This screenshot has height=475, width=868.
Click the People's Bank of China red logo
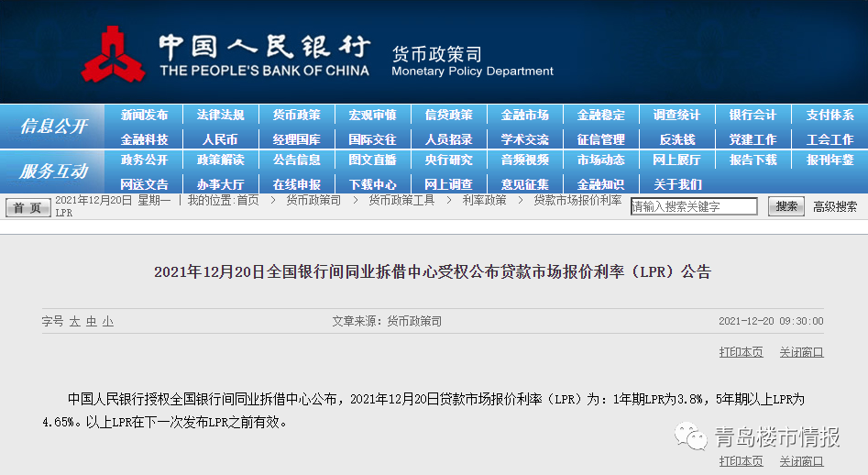113,55
